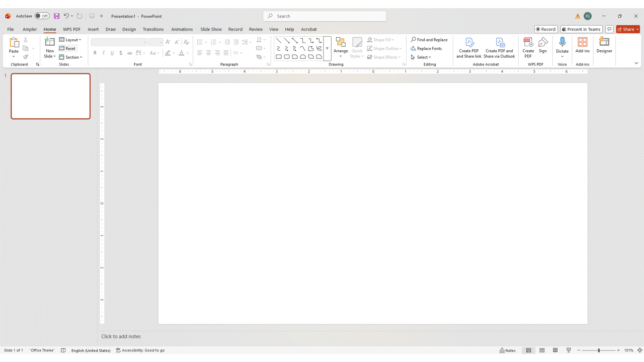This screenshot has height=362, width=644.
Task: Select the rectangle shape in gallery
Action: pyautogui.click(x=279, y=57)
